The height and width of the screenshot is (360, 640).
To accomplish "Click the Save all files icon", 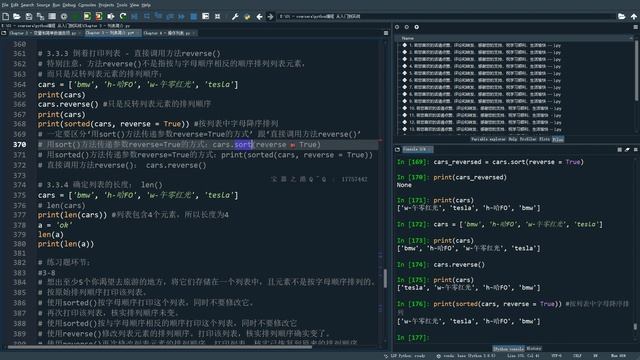I will tap(40, 16).
